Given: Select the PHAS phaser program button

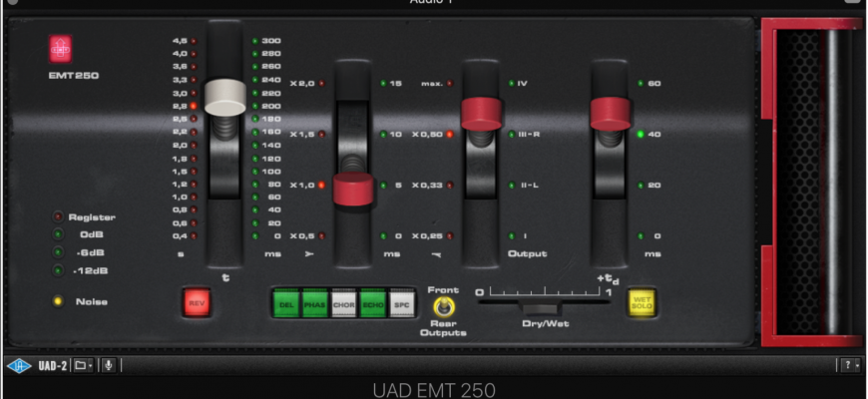Looking at the screenshot, I should pyautogui.click(x=316, y=303).
